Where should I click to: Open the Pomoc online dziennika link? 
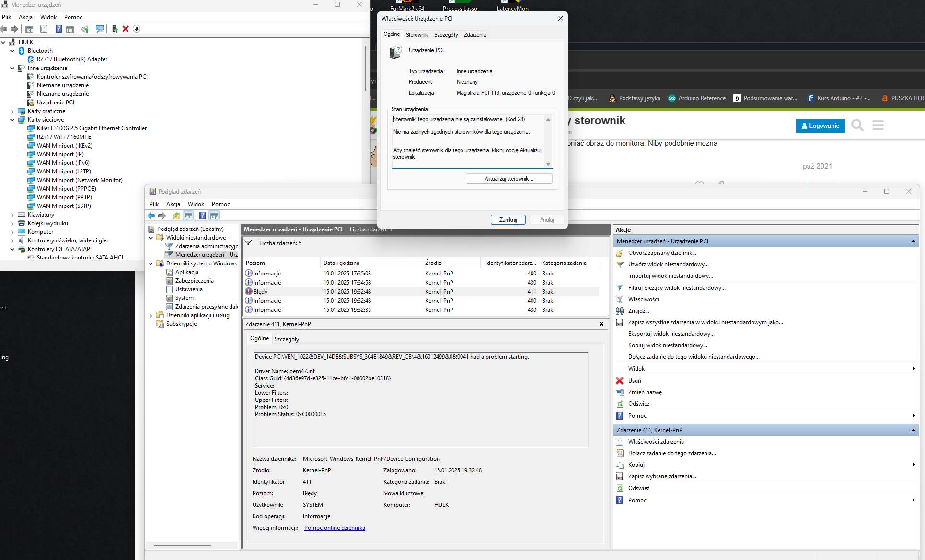(335, 527)
